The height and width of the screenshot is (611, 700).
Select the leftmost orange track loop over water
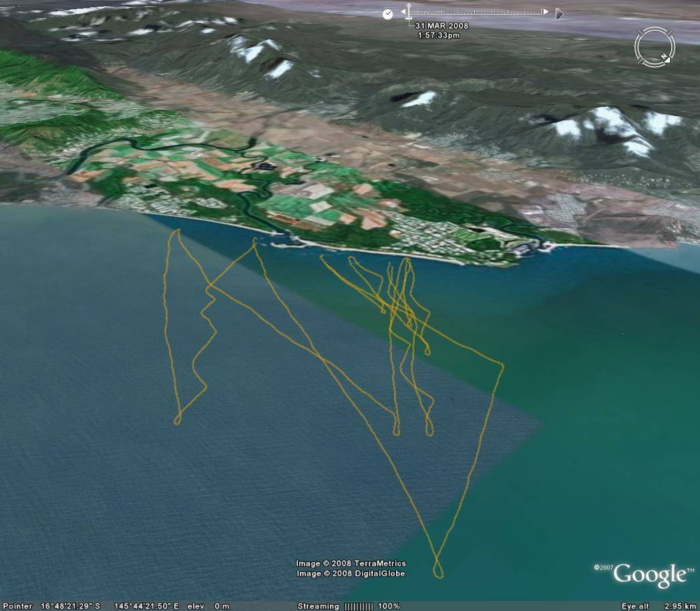click(x=177, y=419)
